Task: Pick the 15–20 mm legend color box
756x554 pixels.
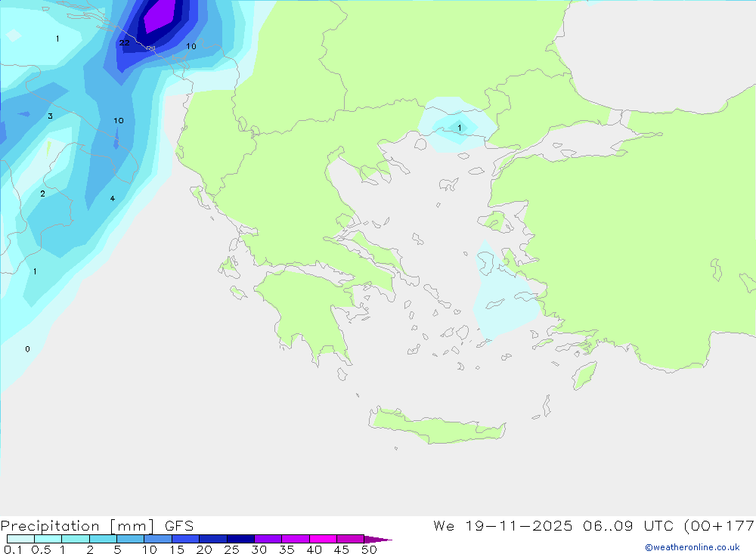Action: (186, 539)
